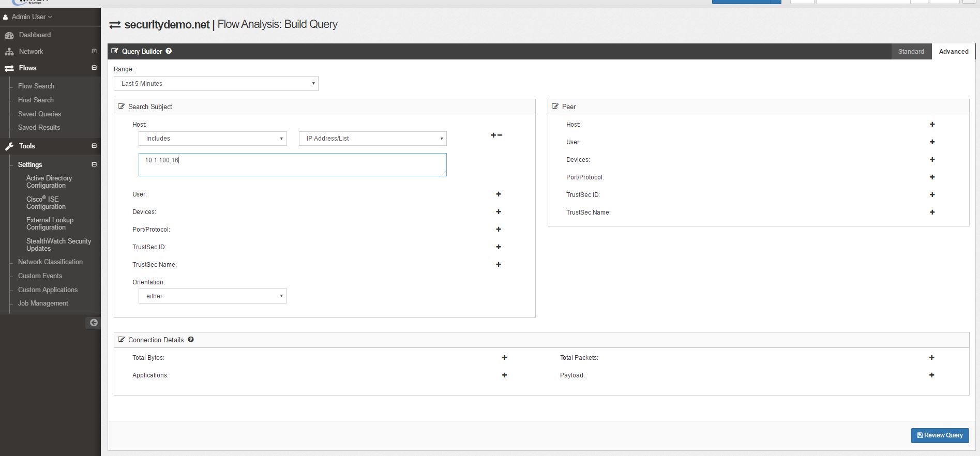Add a Host filter in Peer panel
The width and height of the screenshot is (980, 456).
tap(932, 125)
